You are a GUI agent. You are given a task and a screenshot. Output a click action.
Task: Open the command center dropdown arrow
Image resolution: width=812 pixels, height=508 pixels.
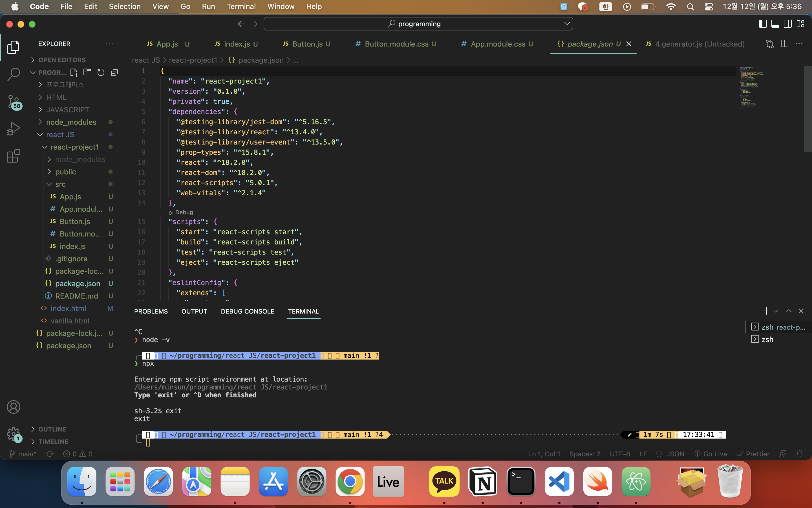[x=567, y=23]
